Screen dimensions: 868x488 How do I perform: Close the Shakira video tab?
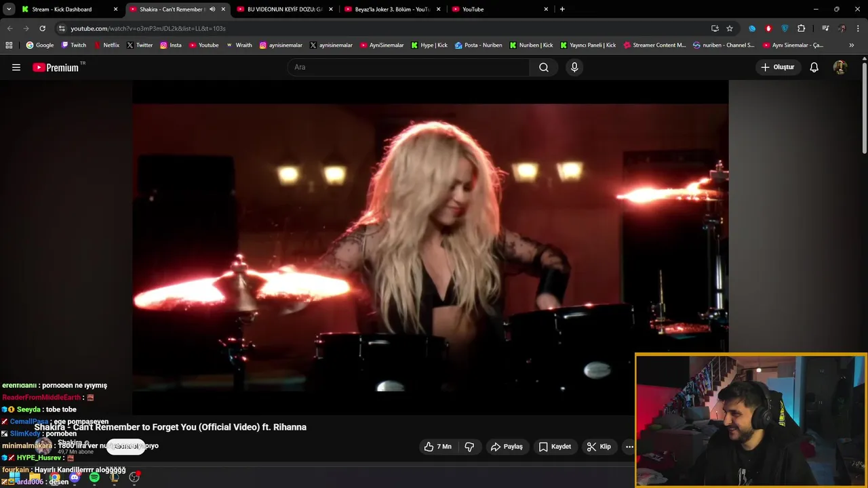coord(223,9)
